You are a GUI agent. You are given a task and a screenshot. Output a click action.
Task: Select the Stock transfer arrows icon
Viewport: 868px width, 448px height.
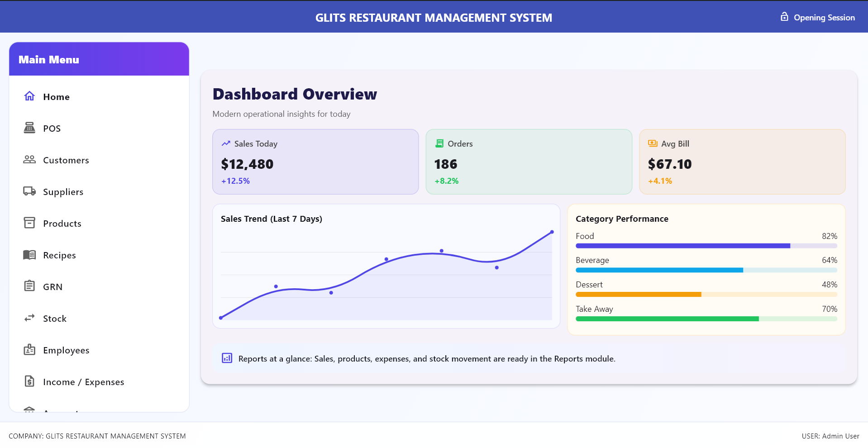29,318
